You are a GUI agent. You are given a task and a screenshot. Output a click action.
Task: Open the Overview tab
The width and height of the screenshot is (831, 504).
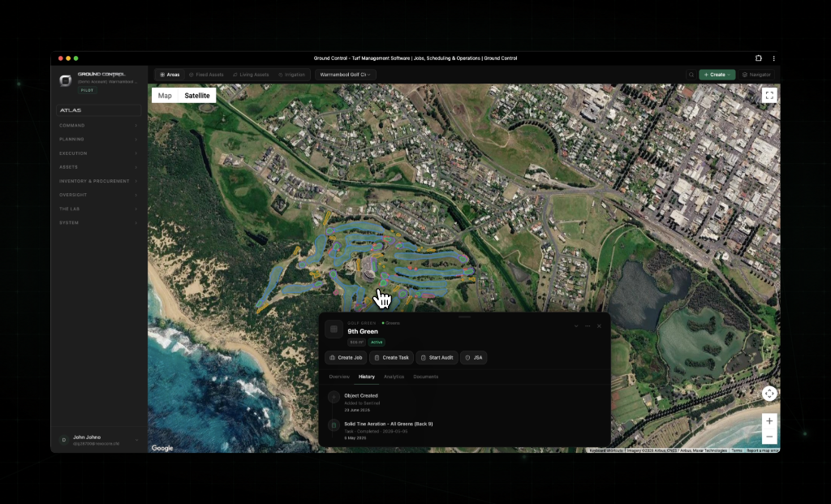(339, 377)
